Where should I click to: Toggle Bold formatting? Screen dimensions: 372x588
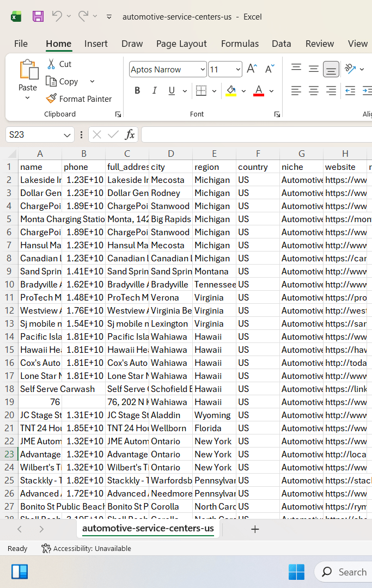(137, 90)
